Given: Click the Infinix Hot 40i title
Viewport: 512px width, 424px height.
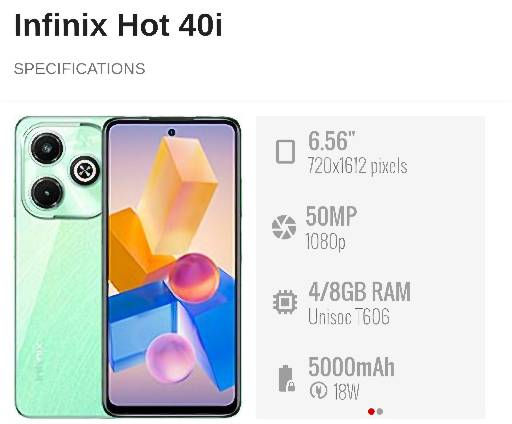Looking at the screenshot, I should point(118,25).
